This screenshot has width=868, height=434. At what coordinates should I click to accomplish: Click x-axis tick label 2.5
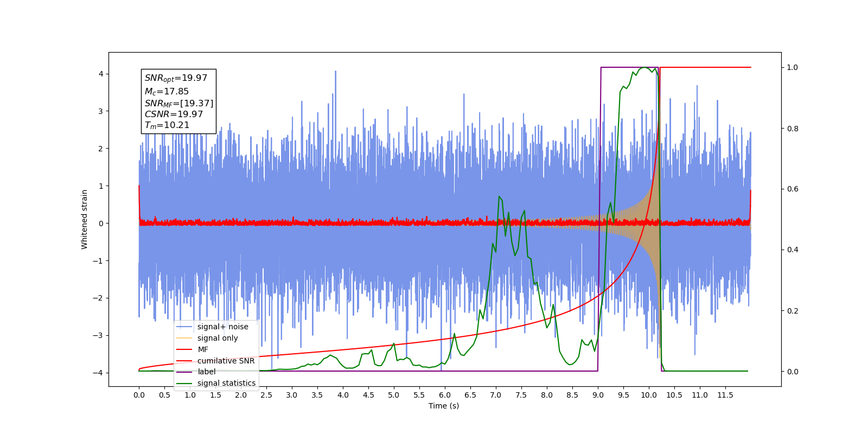[x=266, y=395]
